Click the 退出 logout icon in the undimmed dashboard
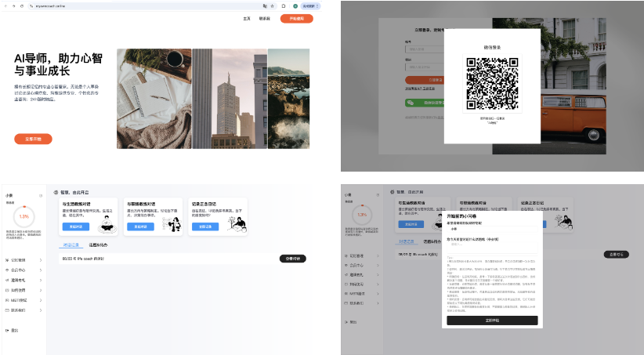Screen dimensions: 644x355 coord(7,331)
